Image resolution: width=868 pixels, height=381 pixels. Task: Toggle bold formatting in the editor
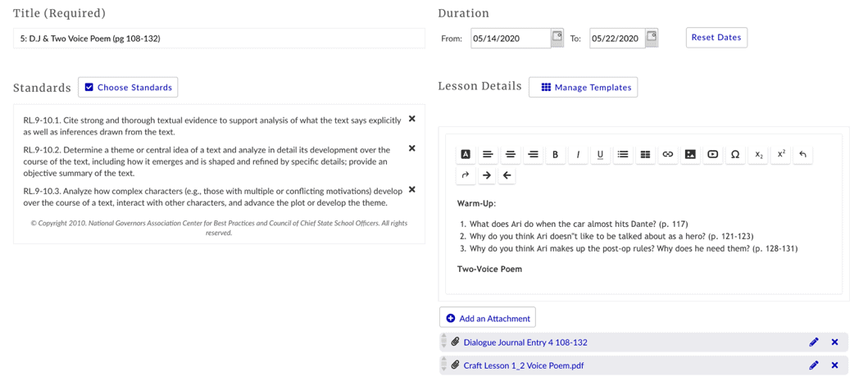(x=555, y=154)
